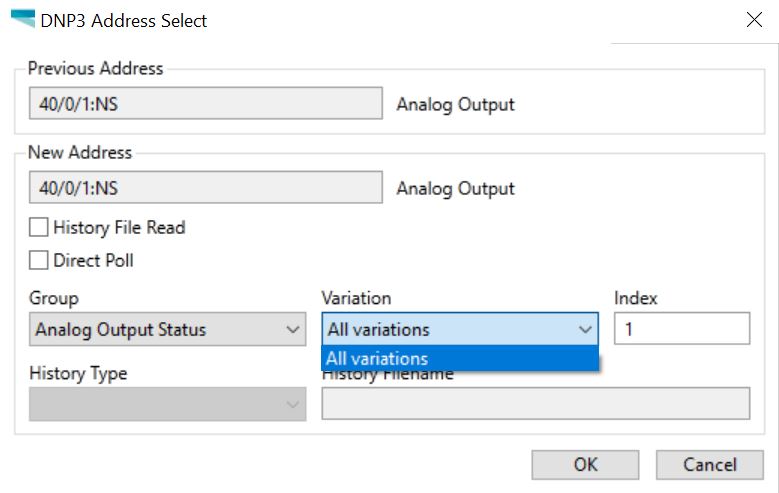Click the New Address text field

[205, 188]
